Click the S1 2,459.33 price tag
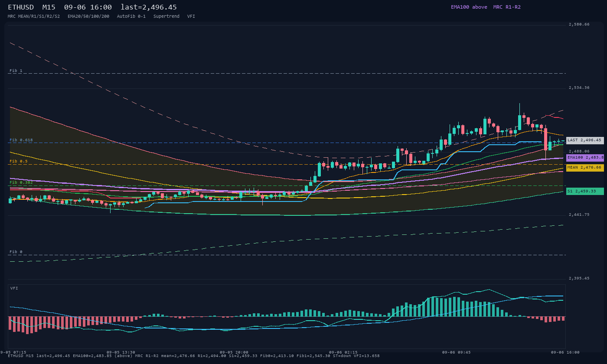 click(x=585, y=191)
